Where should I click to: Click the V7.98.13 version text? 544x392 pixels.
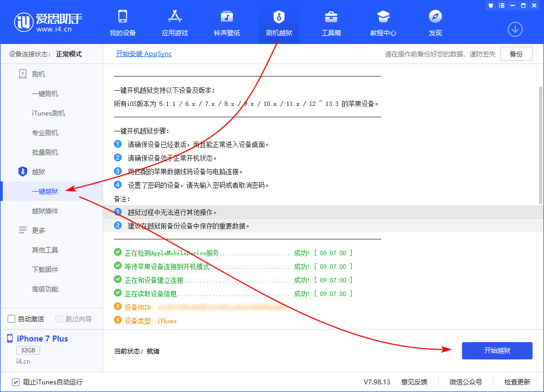pos(377,382)
